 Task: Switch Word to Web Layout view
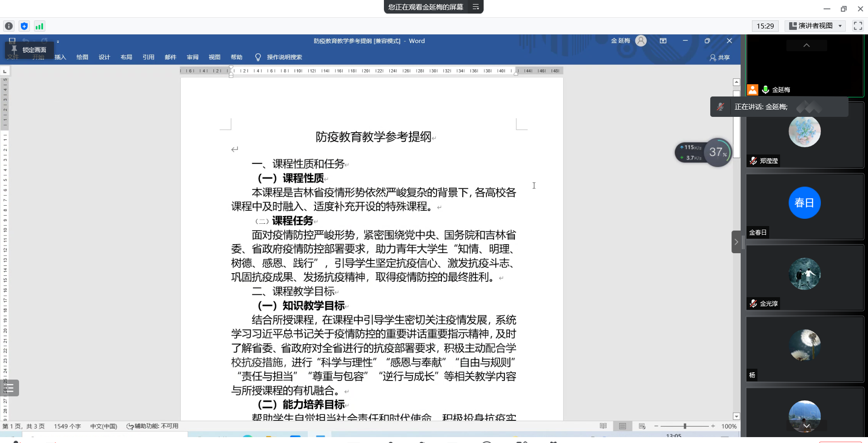coord(642,426)
